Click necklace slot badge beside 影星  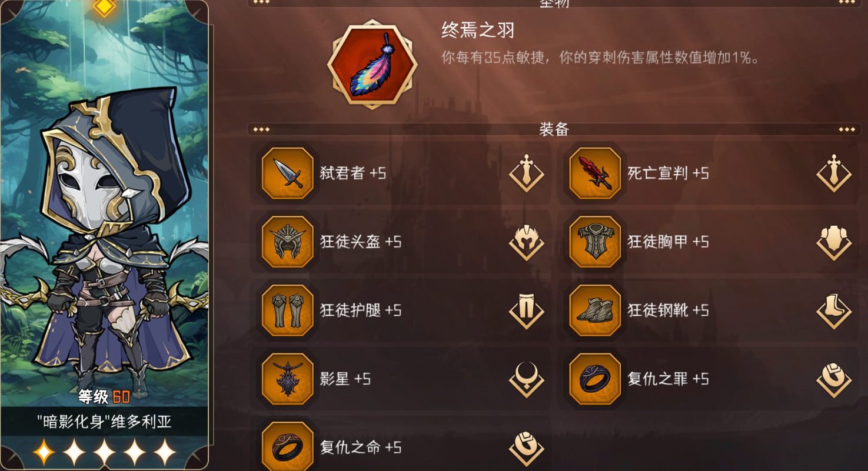(x=527, y=379)
